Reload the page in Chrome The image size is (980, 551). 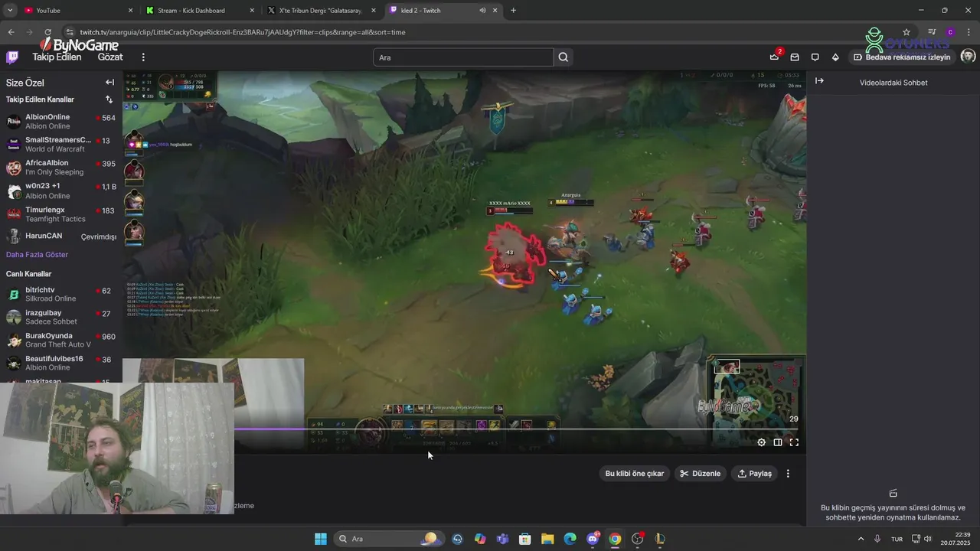pyautogui.click(x=47, y=32)
